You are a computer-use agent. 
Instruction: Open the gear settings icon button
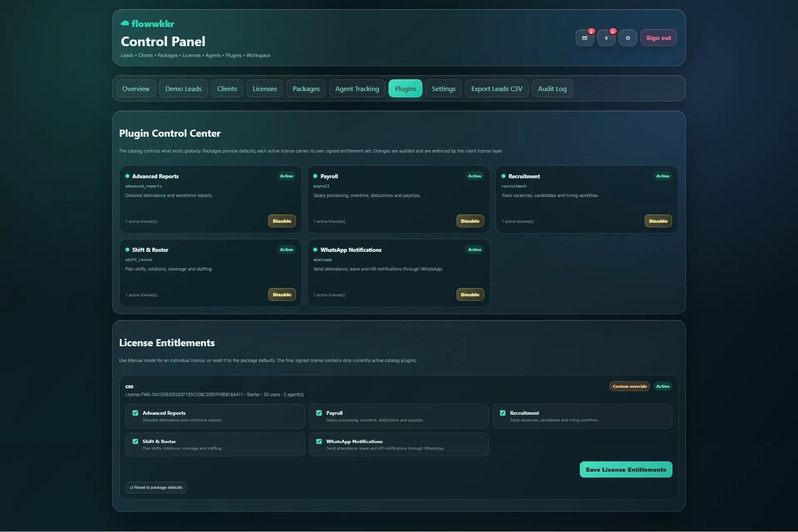(628, 38)
